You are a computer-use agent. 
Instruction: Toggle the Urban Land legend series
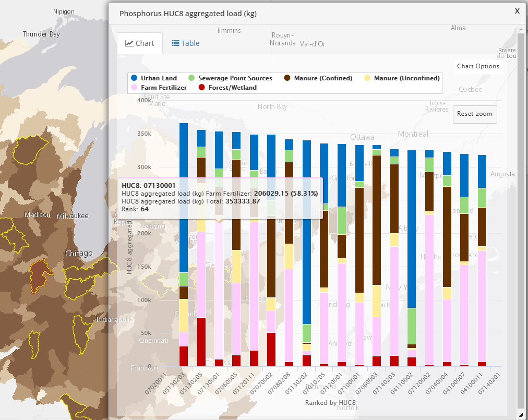pos(159,78)
